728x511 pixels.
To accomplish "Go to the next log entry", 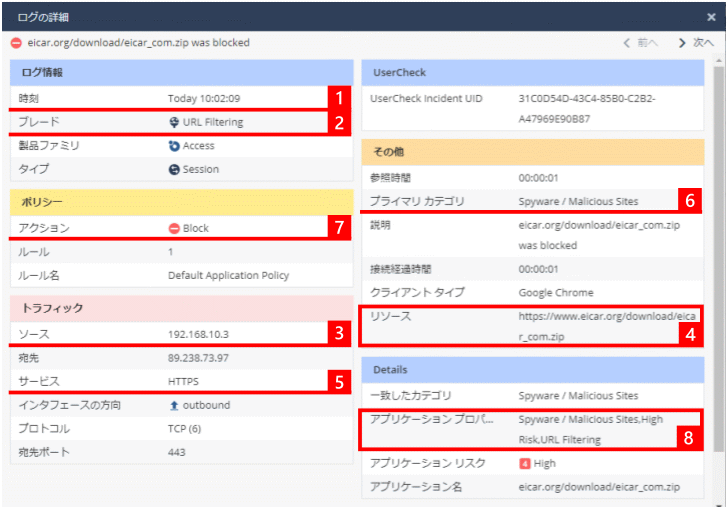I will coord(696,43).
